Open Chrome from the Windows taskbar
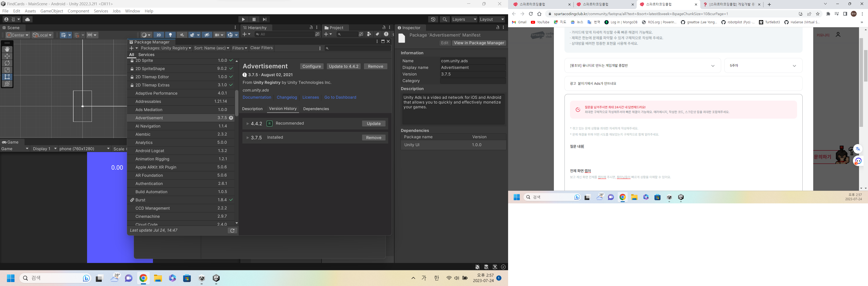 (143, 278)
